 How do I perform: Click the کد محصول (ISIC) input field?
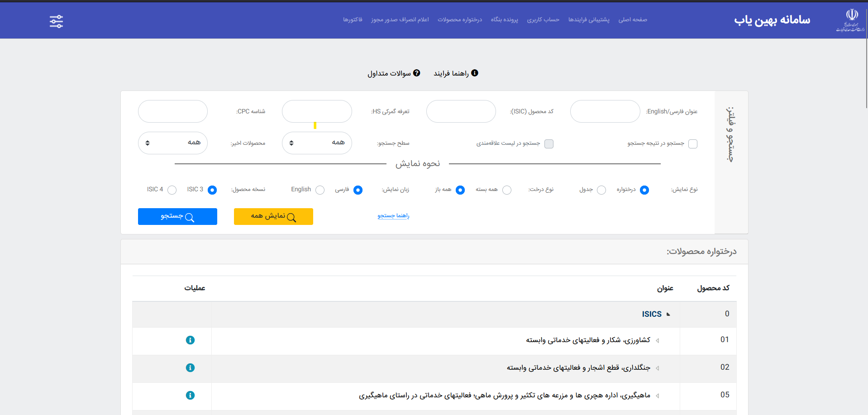(461, 111)
